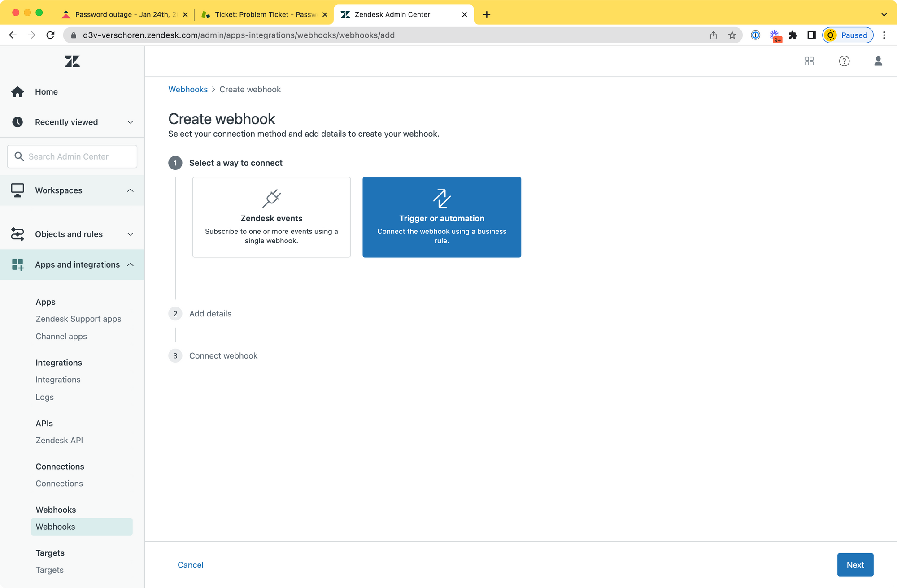Click the Home house icon
Screen dimensions: 897x588
tap(17, 92)
